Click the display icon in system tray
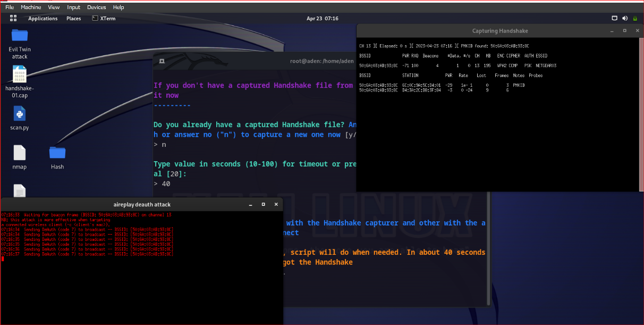 pyautogui.click(x=615, y=18)
